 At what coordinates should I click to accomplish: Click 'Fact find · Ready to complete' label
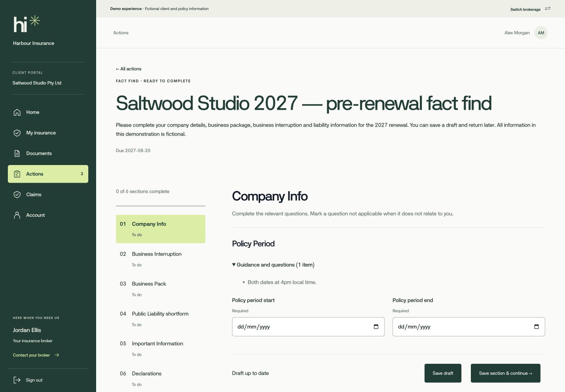coord(153,81)
